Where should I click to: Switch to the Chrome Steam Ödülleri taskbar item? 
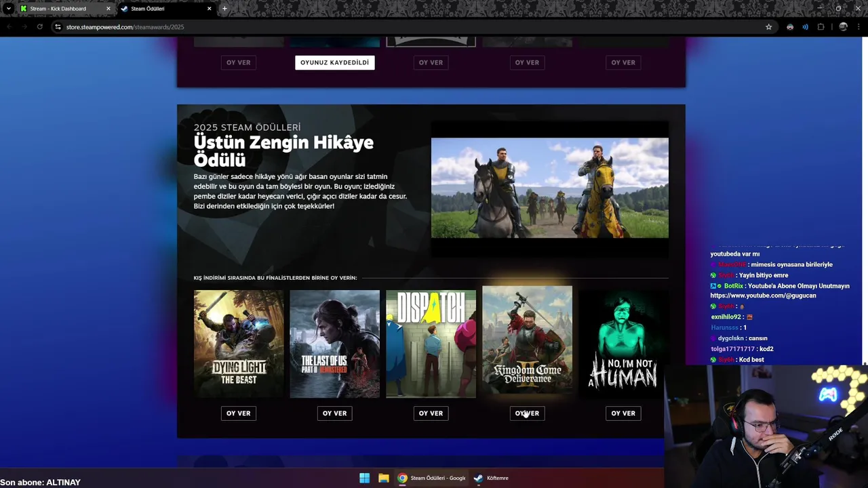click(432, 478)
